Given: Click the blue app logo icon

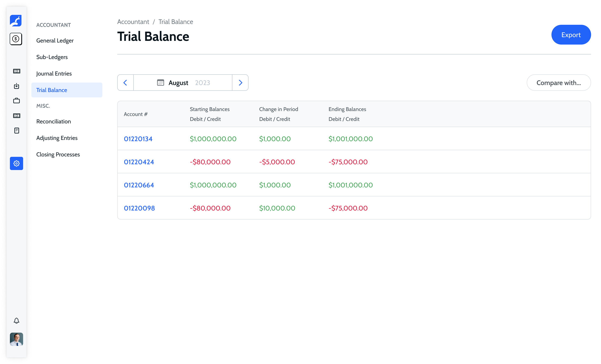Looking at the screenshot, I should tap(16, 21).
